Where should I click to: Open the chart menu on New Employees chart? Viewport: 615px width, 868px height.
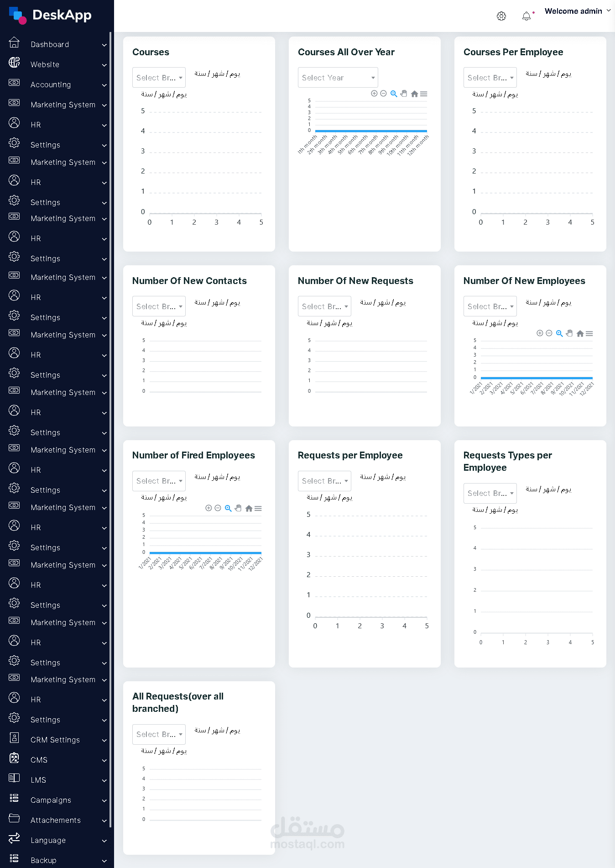click(589, 333)
